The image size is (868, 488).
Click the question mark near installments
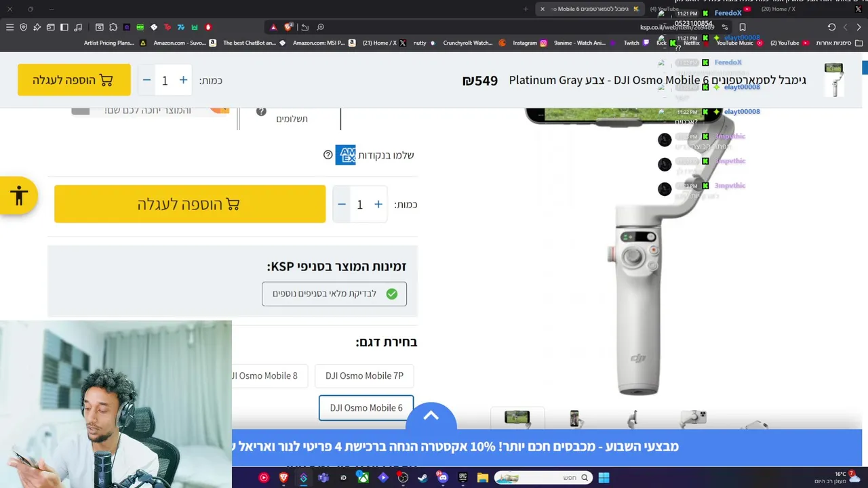261,111
